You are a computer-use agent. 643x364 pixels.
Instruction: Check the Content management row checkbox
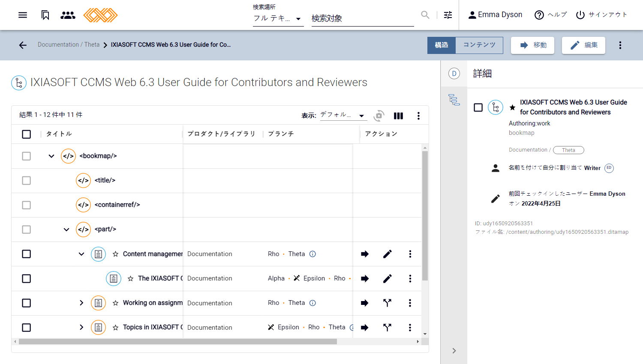coord(27,254)
